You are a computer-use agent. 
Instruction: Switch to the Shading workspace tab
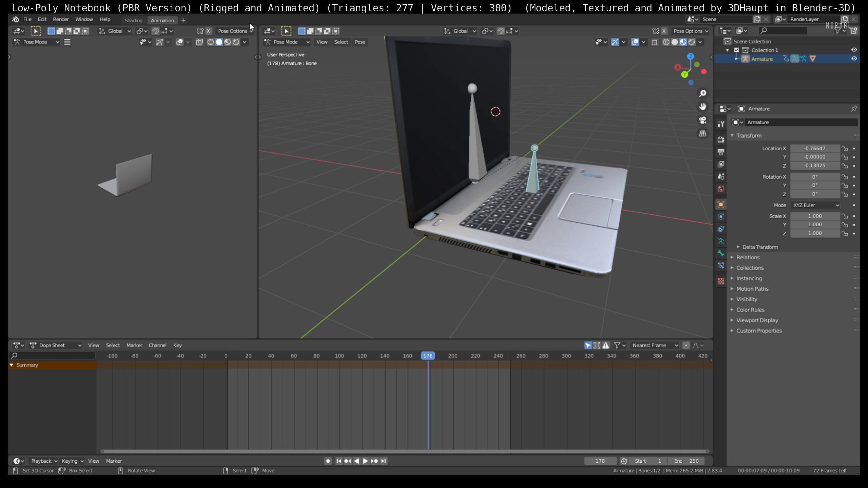(133, 21)
